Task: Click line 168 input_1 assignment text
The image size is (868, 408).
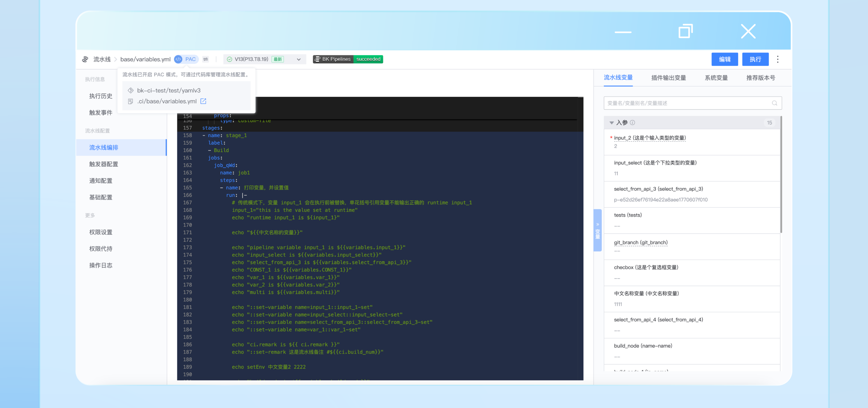Action: (x=295, y=210)
